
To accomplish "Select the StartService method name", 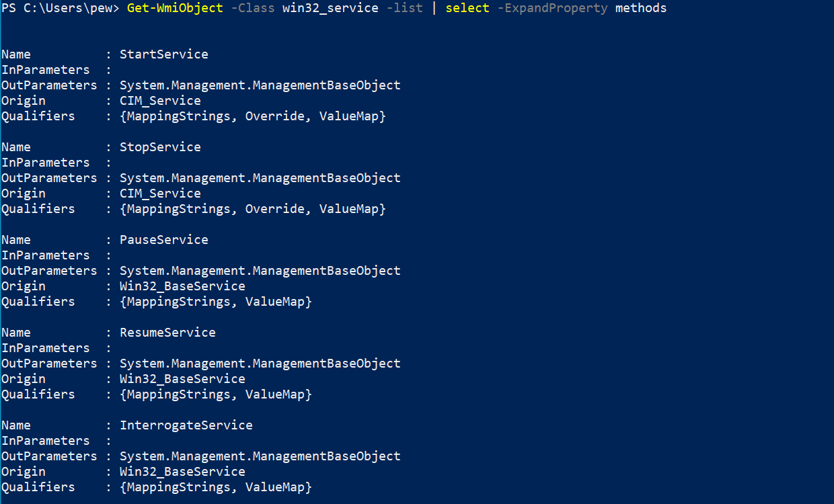I will point(164,54).
